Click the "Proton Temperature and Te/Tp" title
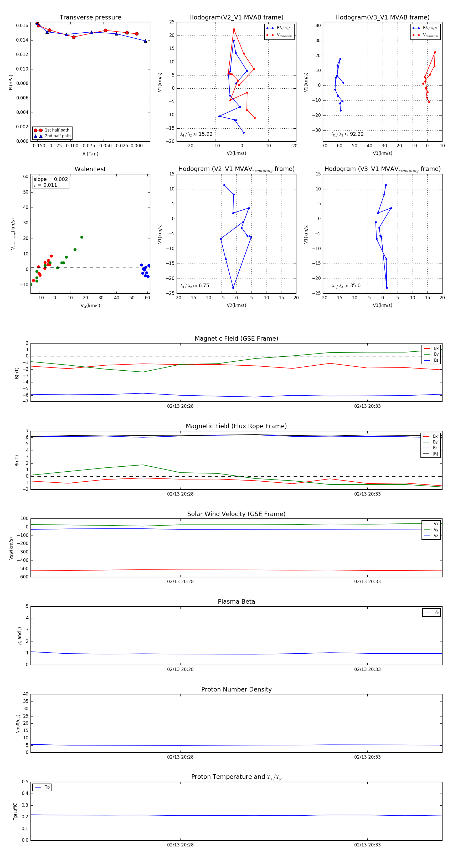This screenshot has height=868, width=473. (236, 777)
